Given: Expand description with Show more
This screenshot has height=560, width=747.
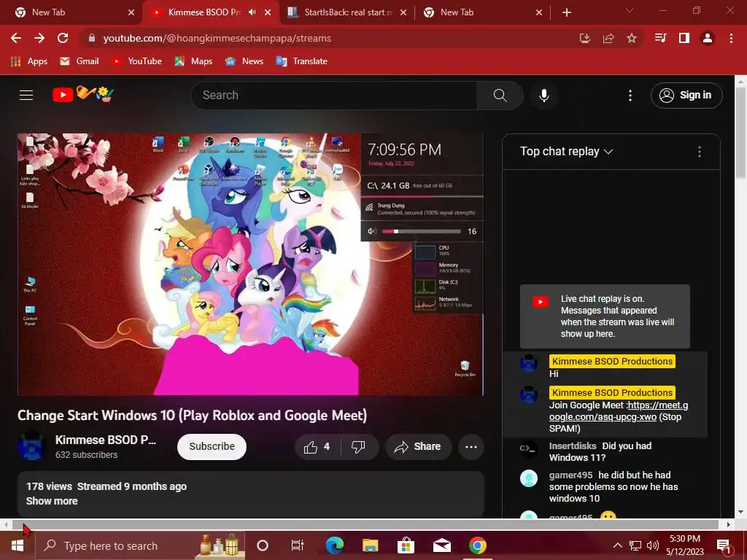Looking at the screenshot, I should click(x=52, y=501).
